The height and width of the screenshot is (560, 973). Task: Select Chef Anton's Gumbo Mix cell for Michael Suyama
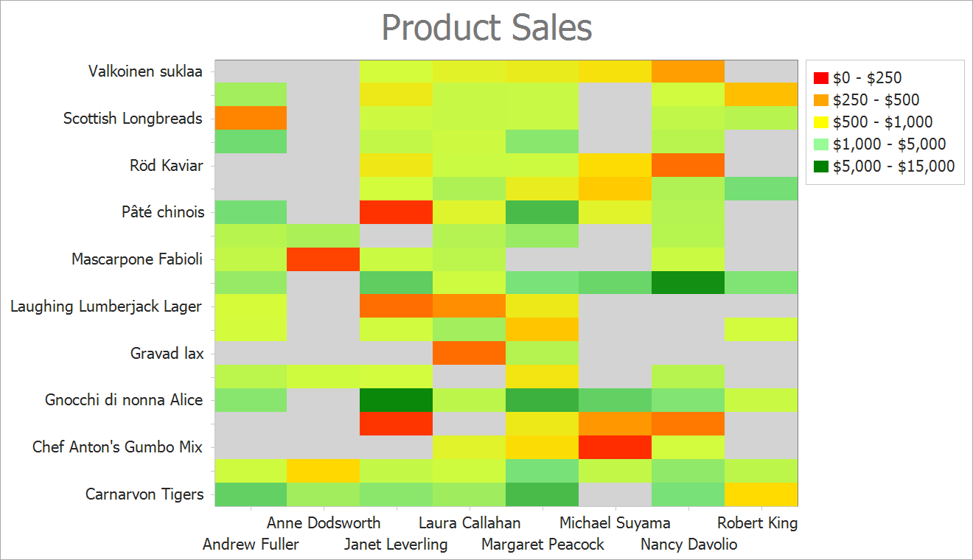click(x=615, y=447)
